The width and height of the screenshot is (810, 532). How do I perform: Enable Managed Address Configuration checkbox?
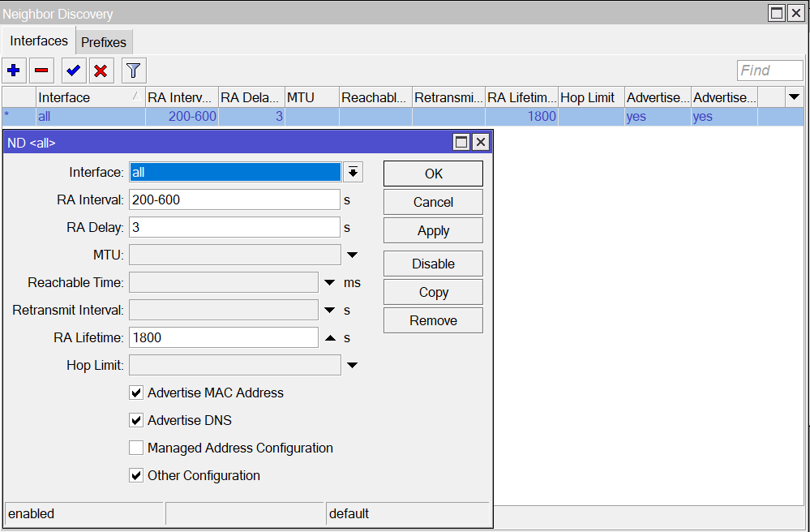(136, 448)
